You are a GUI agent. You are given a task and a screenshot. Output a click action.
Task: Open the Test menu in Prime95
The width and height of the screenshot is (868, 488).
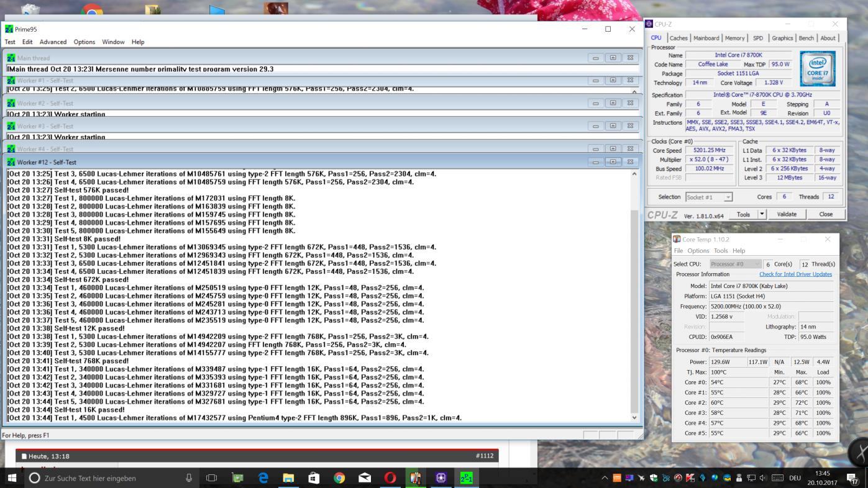[10, 42]
